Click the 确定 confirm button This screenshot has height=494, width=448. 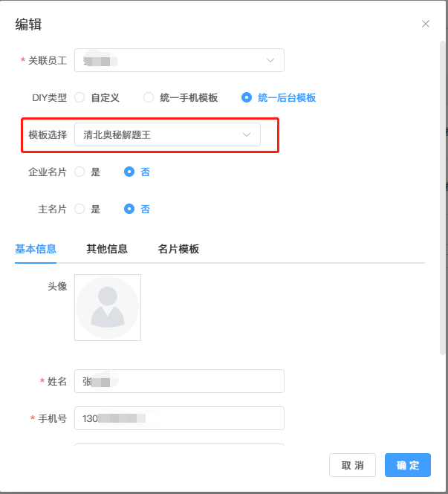point(407,465)
